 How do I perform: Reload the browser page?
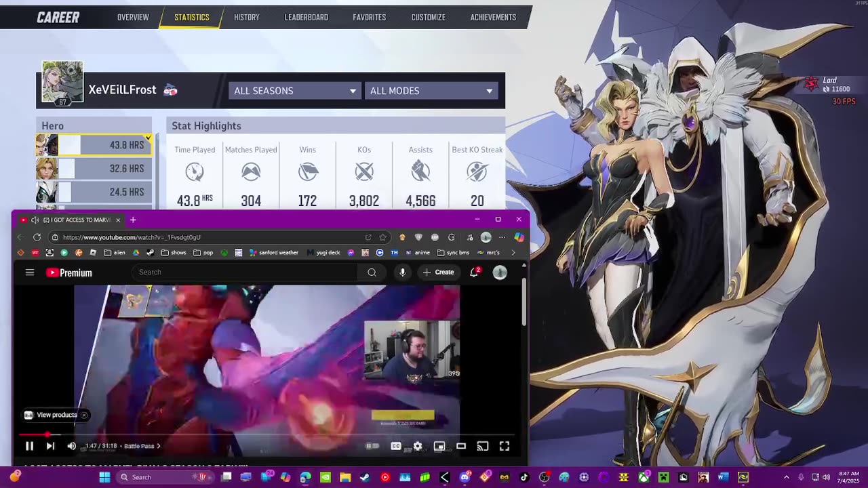tap(37, 237)
